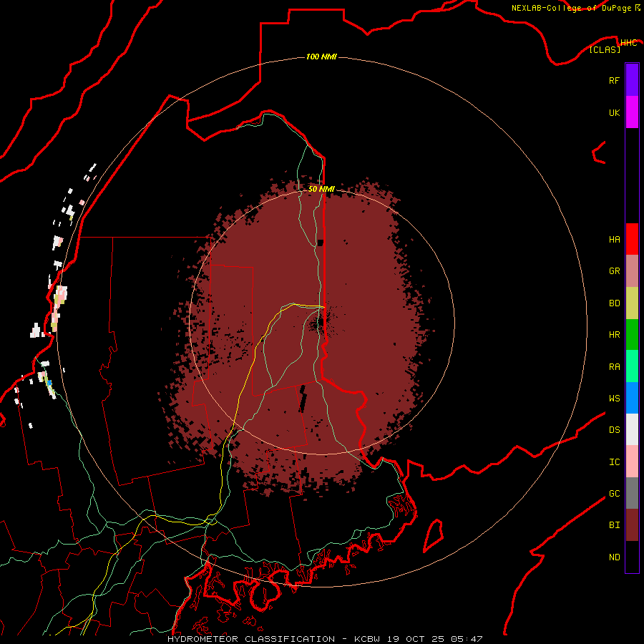Click the IC legend label
The width and height of the screenshot is (644, 644).
pyautogui.click(x=614, y=462)
